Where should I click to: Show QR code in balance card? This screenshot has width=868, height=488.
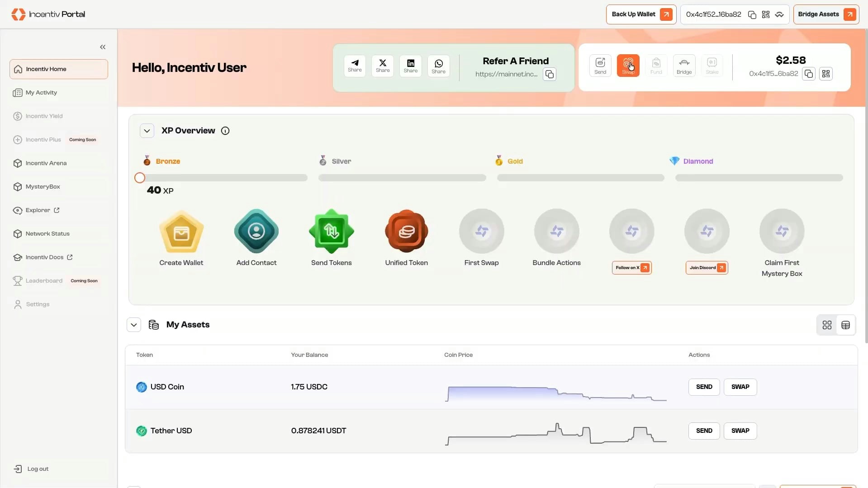(x=826, y=74)
